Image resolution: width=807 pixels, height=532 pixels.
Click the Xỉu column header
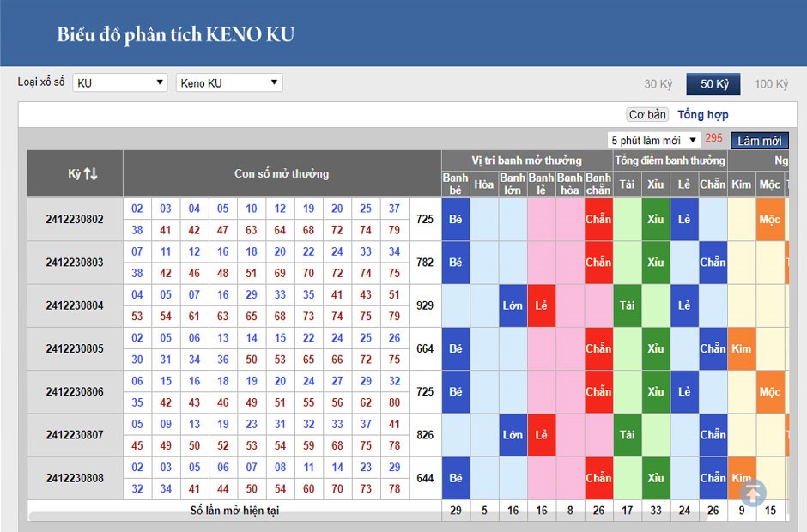point(655,184)
